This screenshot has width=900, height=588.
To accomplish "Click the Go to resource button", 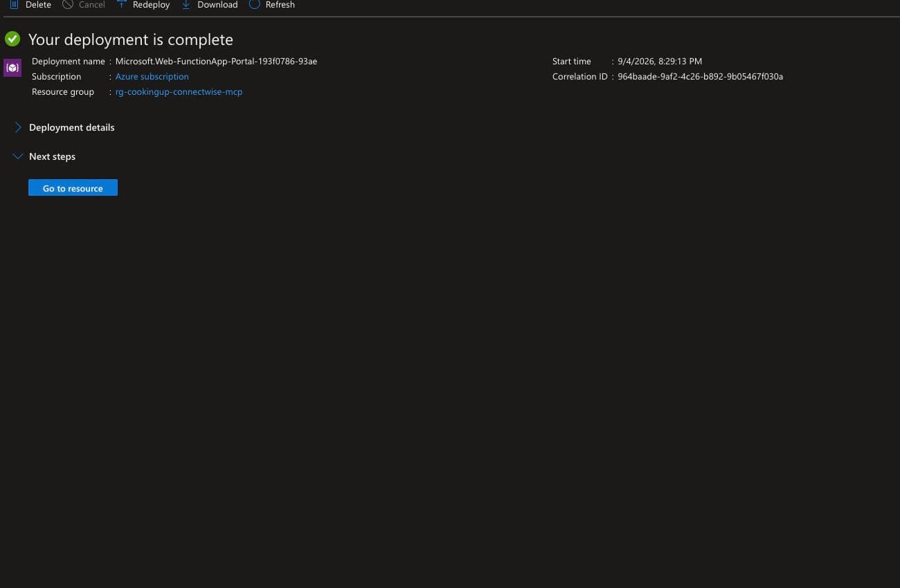I will pos(73,187).
